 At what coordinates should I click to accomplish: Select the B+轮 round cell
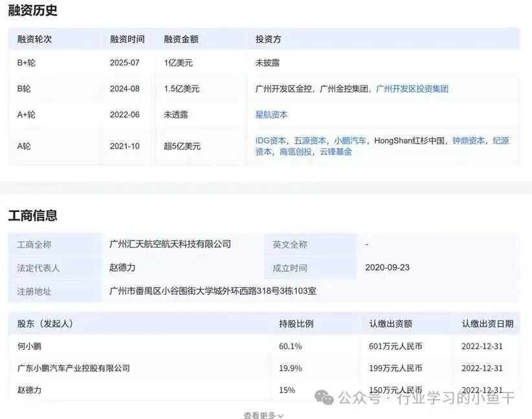coord(26,63)
